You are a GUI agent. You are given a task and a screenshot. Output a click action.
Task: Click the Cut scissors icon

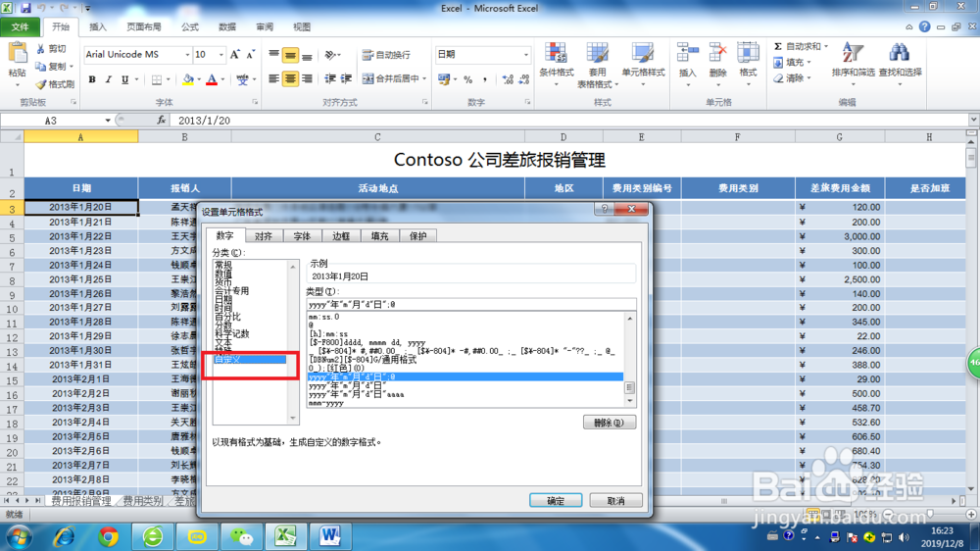click(41, 49)
